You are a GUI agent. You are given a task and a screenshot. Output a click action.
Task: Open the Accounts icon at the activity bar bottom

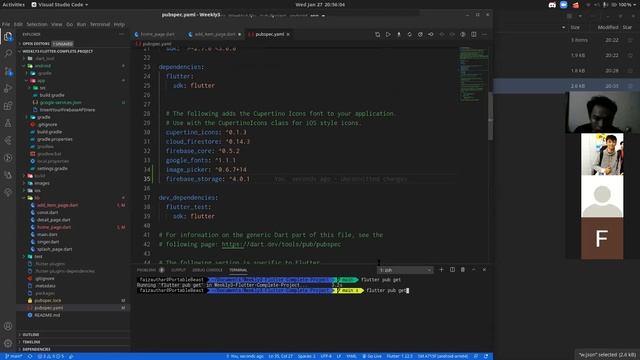point(8,326)
